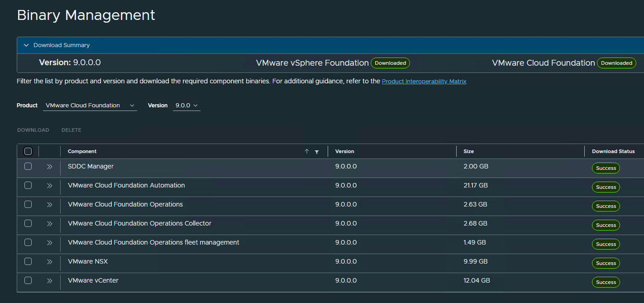
Task: Tick the VMware Cloud Foundation Operations checkbox
Action: click(x=28, y=204)
